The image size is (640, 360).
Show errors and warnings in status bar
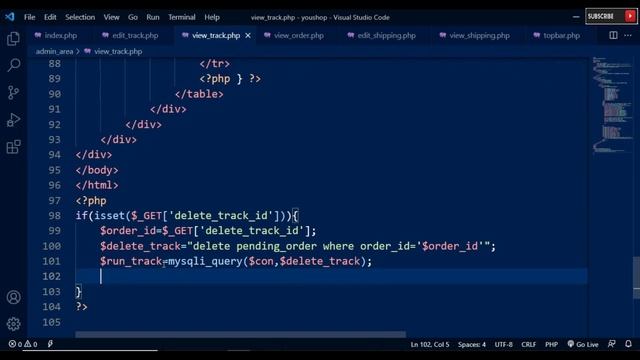[23, 344]
